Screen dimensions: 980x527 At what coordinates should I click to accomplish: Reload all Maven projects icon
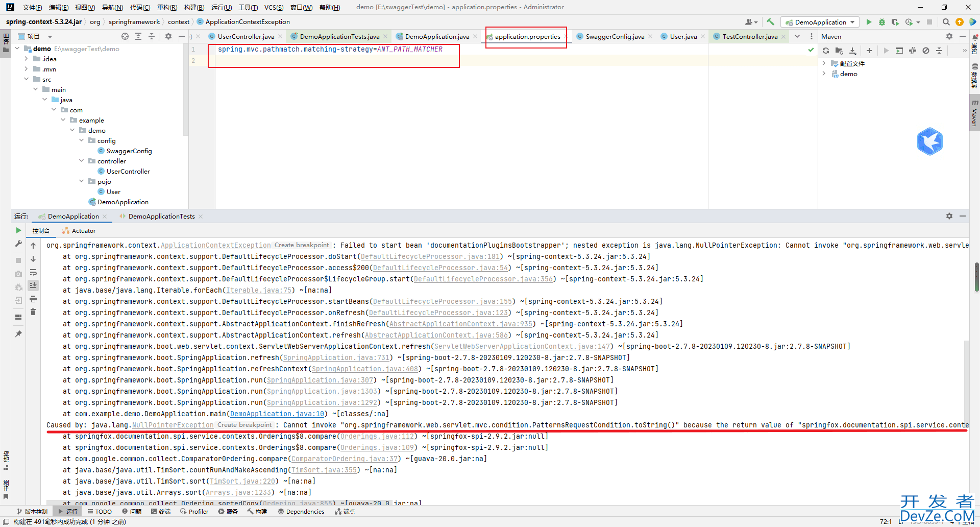pyautogui.click(x=826, y=51)
